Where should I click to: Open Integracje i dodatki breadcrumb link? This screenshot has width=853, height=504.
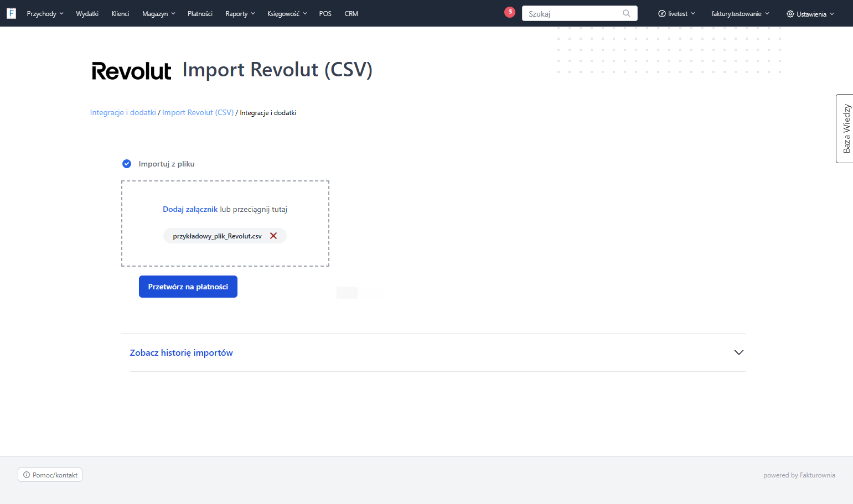[x=123, y=112]
